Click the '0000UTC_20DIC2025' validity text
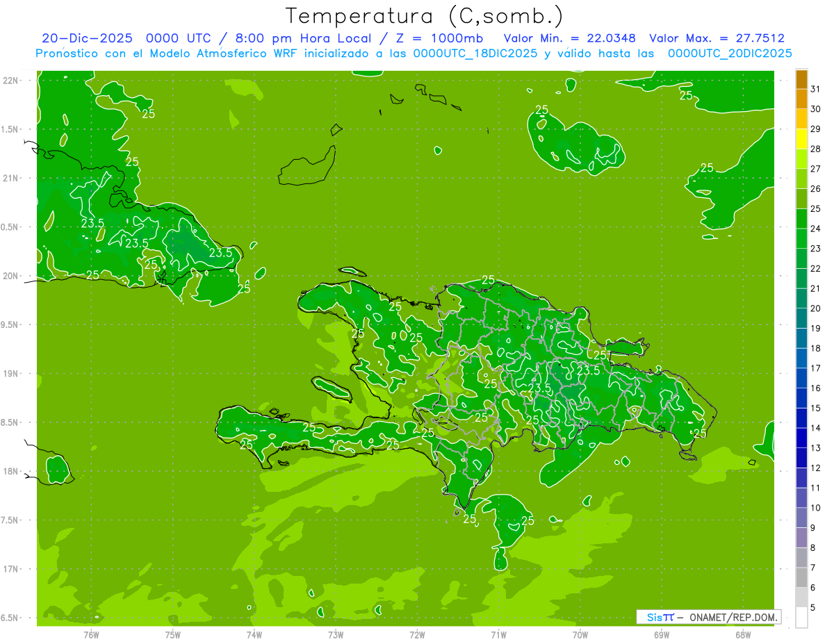 [730, 53]
